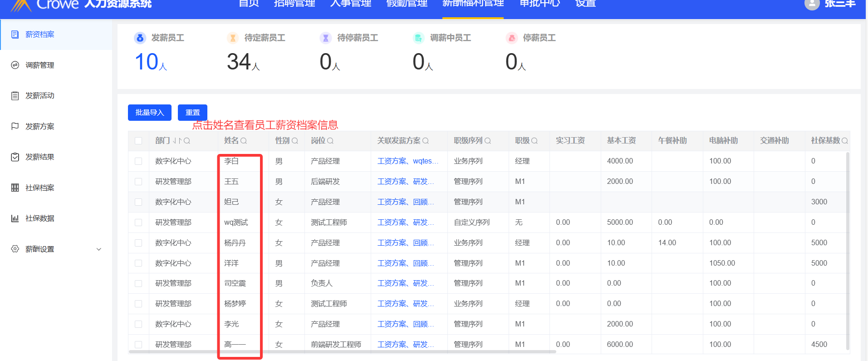Click the search icon in 姓名 column header
868x361 pixels.
pyautogui.click(x=244, y=141)
